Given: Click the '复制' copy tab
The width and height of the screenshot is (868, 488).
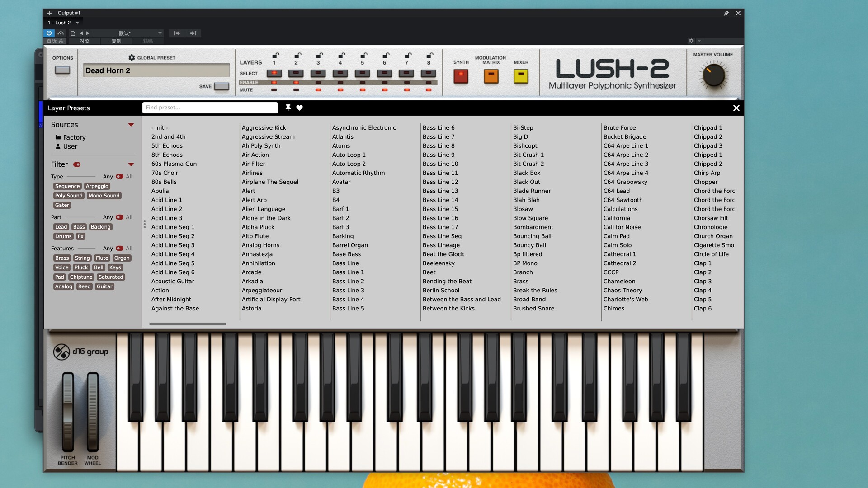Looking at the screenshot, I should [x=117, y=41].
